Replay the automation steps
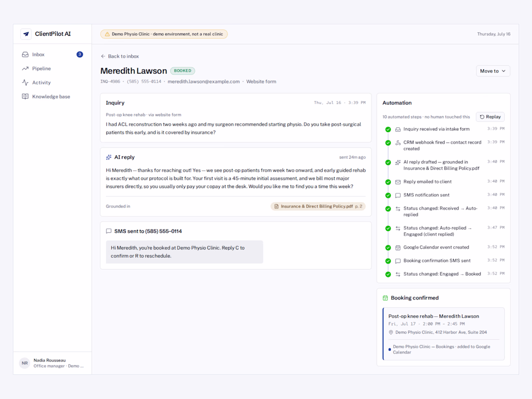This screenshot has height=399, width=532. [490, 117]
